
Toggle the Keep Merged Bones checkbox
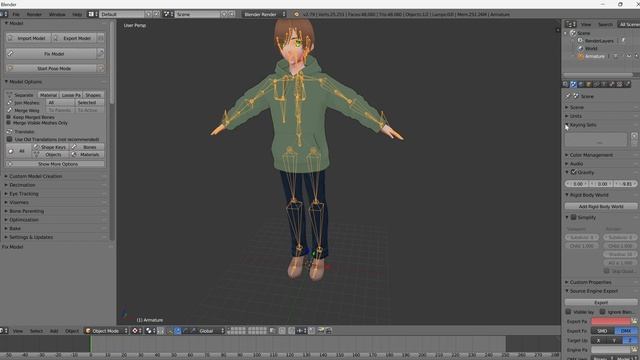coord(9,117)
